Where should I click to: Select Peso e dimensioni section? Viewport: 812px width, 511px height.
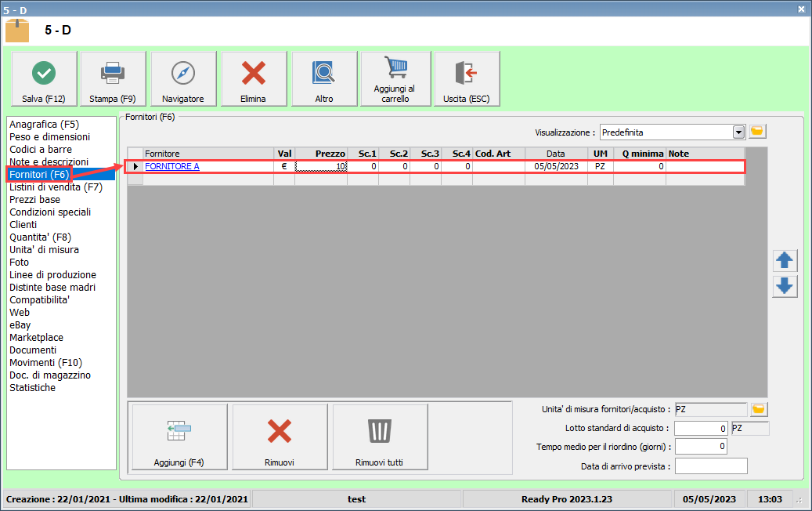[x=49, y=137]
